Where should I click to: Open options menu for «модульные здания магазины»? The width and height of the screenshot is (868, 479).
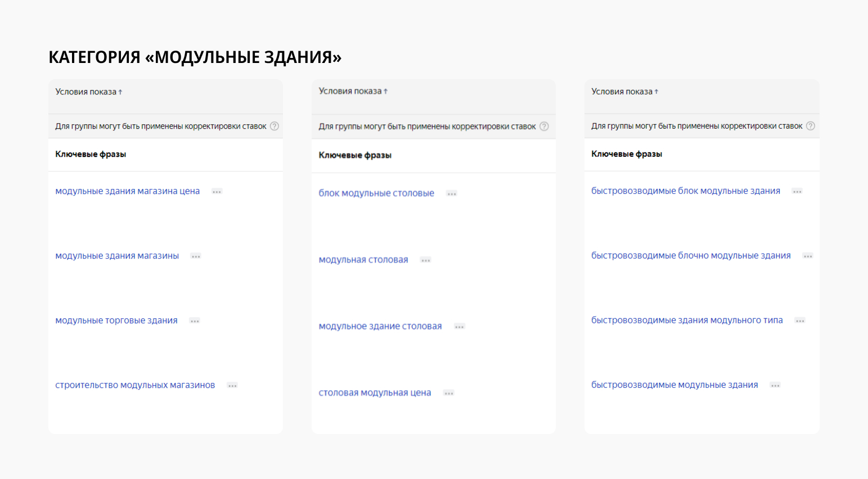tap(195, 256)
